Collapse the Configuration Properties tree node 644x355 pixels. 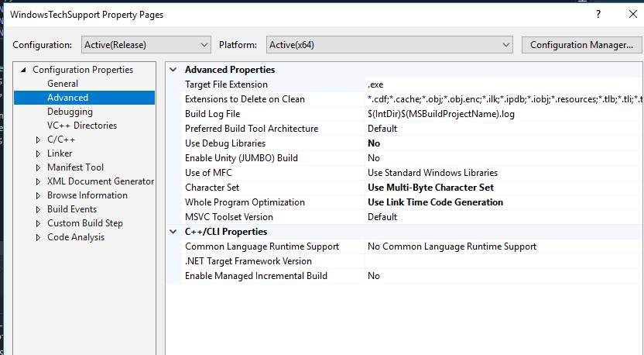(23, 70)
